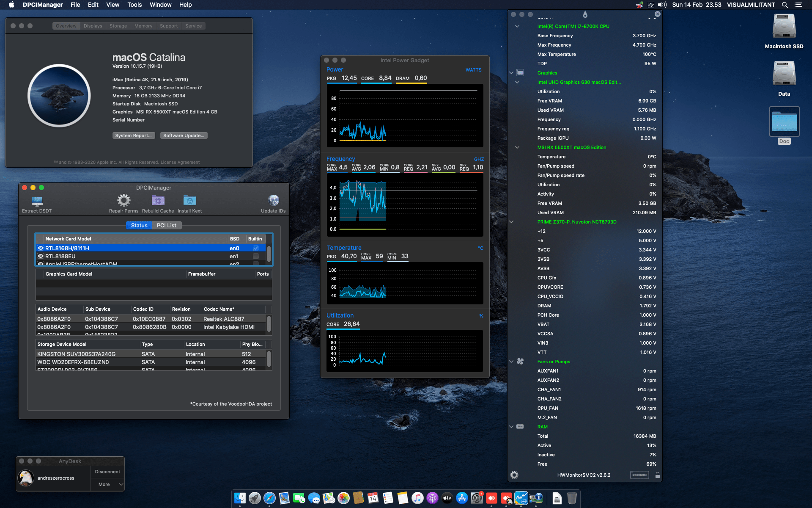Collapse PRIME Z370-P Nuvoton section
The width and height of the screenshot is (812, 508).
(511, 222)
